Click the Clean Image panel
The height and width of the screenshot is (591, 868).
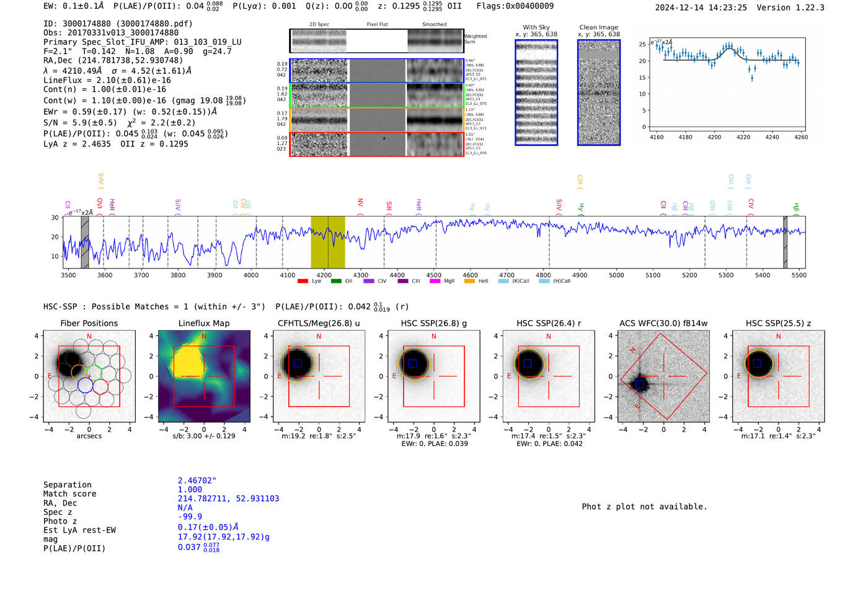599,92
